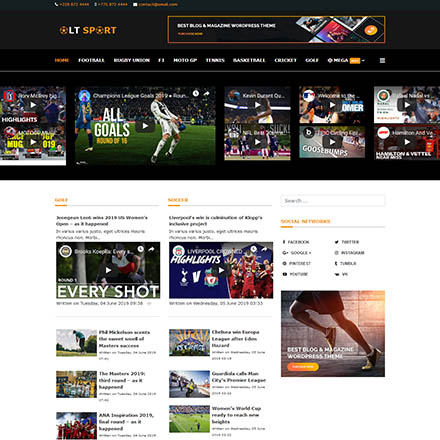Open the Pinterest social link

pos(296,263)
